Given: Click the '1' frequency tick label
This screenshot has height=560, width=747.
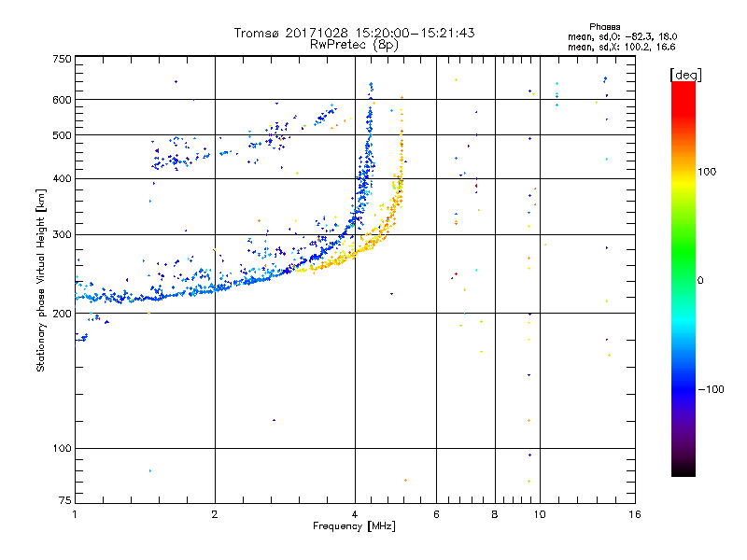Looking at the screenshot, I should point(75,514).
